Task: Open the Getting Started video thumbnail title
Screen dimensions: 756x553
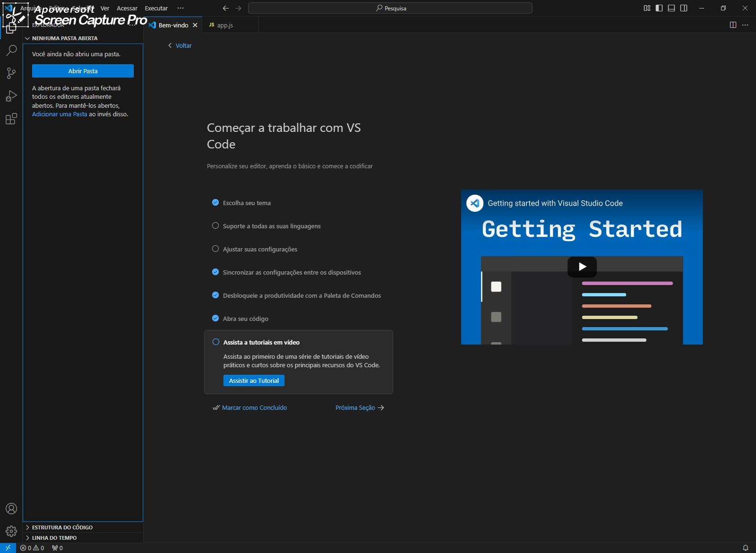Action: tap(555, 203)
